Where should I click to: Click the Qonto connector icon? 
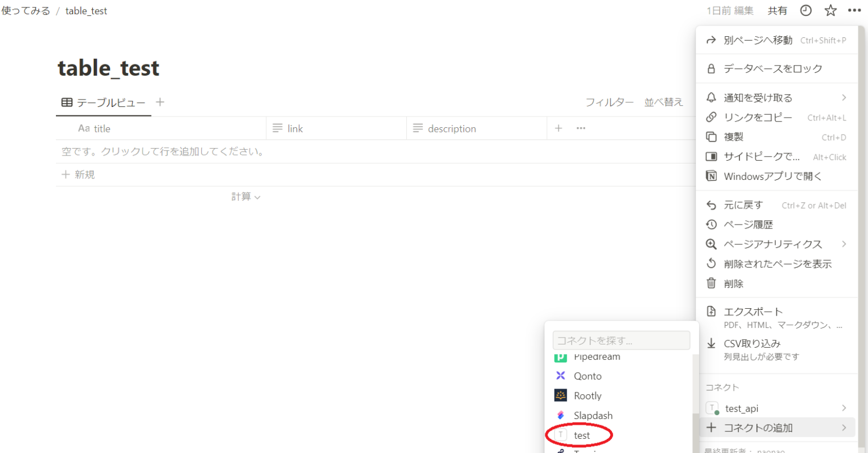[561, 376]
